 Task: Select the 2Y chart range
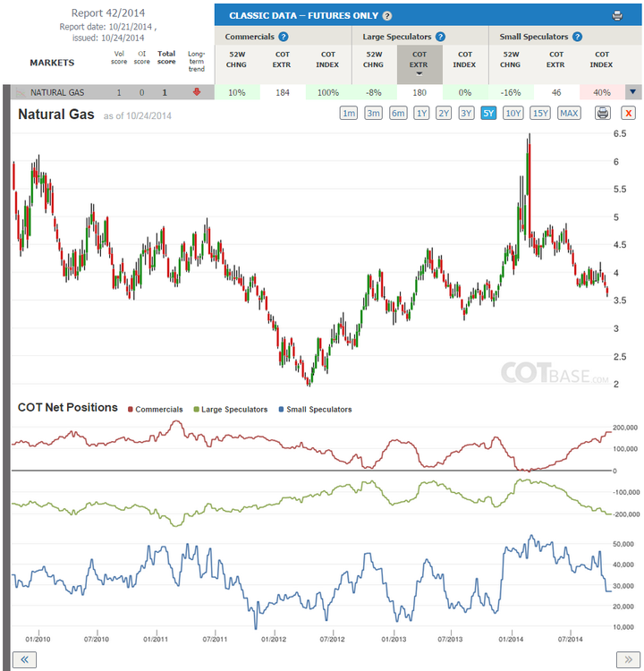[x=444, y=113]
